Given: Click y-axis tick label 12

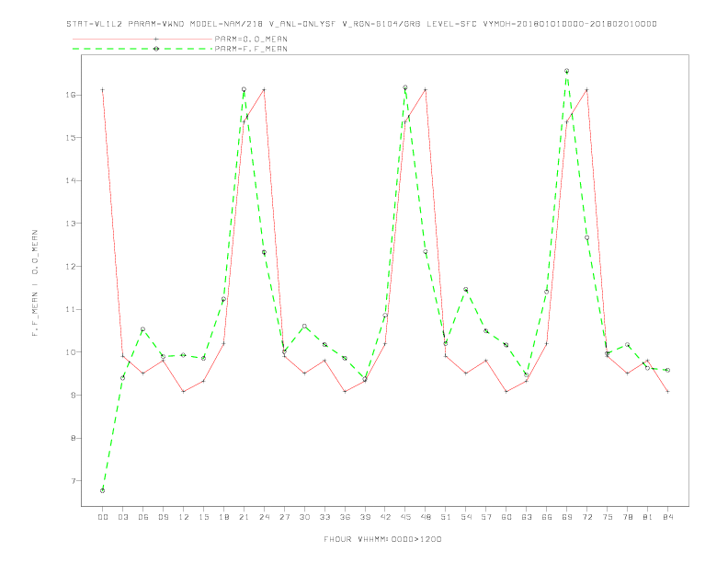Looking at the screenshot, I should [x=71, y=267].
